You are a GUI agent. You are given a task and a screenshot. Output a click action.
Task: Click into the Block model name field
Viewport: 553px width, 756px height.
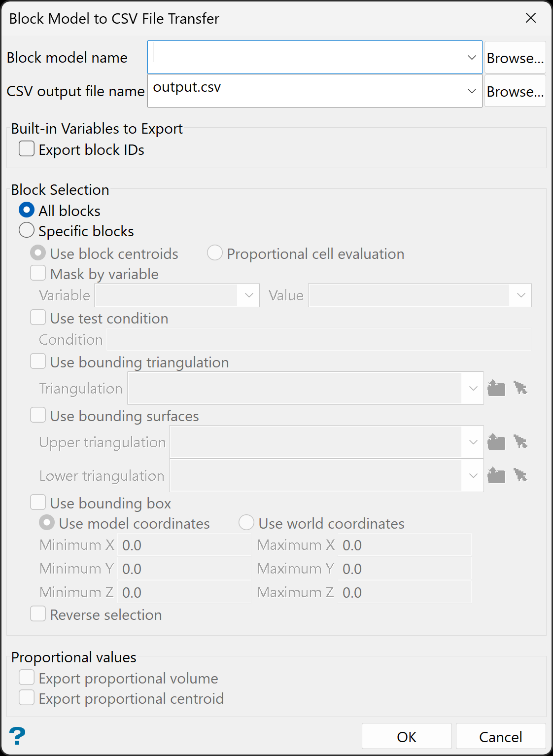pos(306,58)
